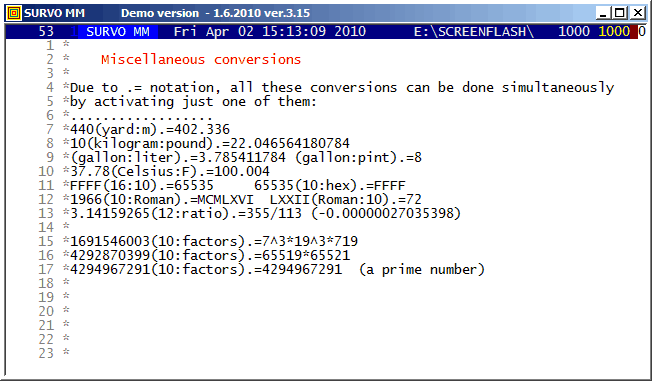
Task: Click the date and time in header line
Action: [270, 32]
